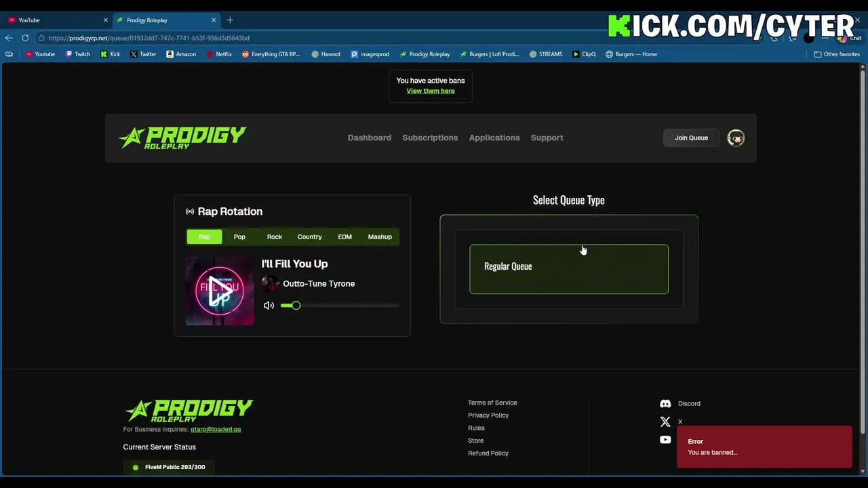Reload the current page
868x488 pixels.
25,38
